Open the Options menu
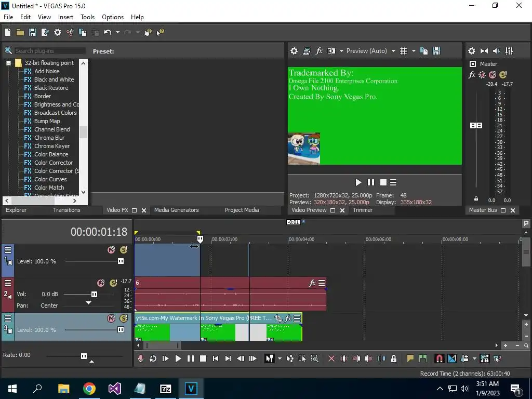The width and height of the screenshot is (532, 399). click(113, 17)
